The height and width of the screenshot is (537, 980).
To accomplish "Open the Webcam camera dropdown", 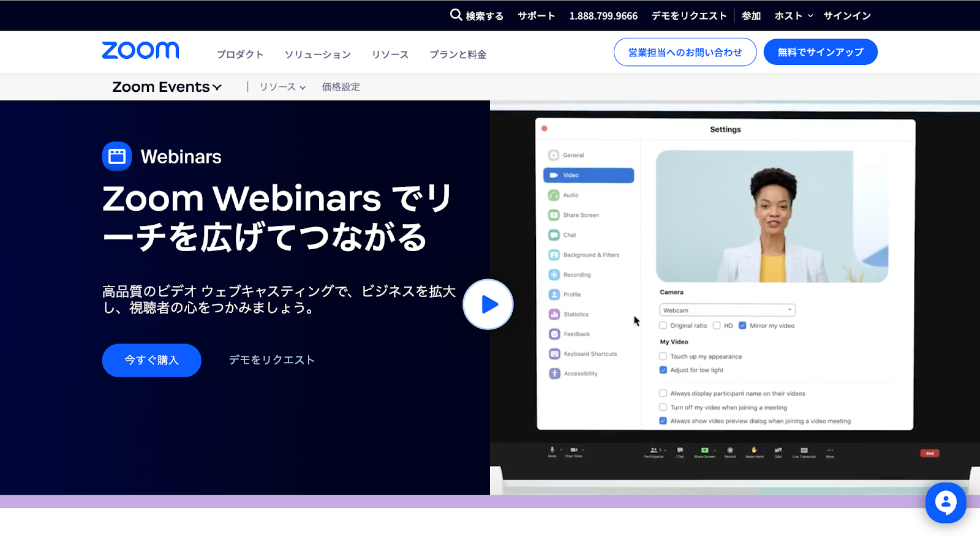I will click(x=728, y=310).
